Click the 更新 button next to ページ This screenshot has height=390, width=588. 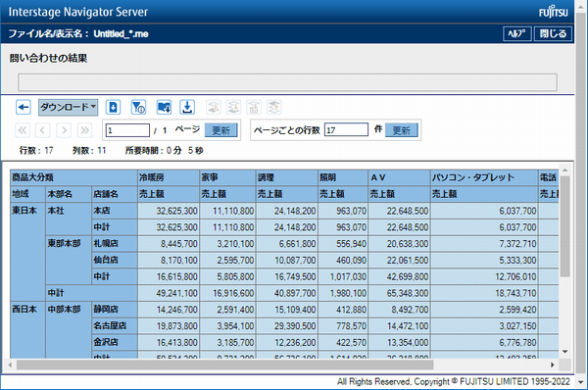tap(220, 130)
